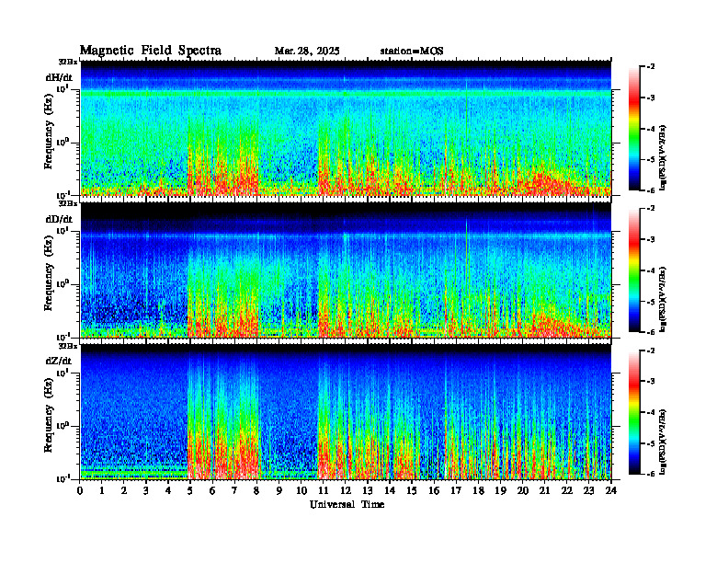The height and width of the screenshot is (563, 728).
Task: Click the log(PSD) units label beside dD/dt scale
Action: pyautogui.click(x=664, y=299)
